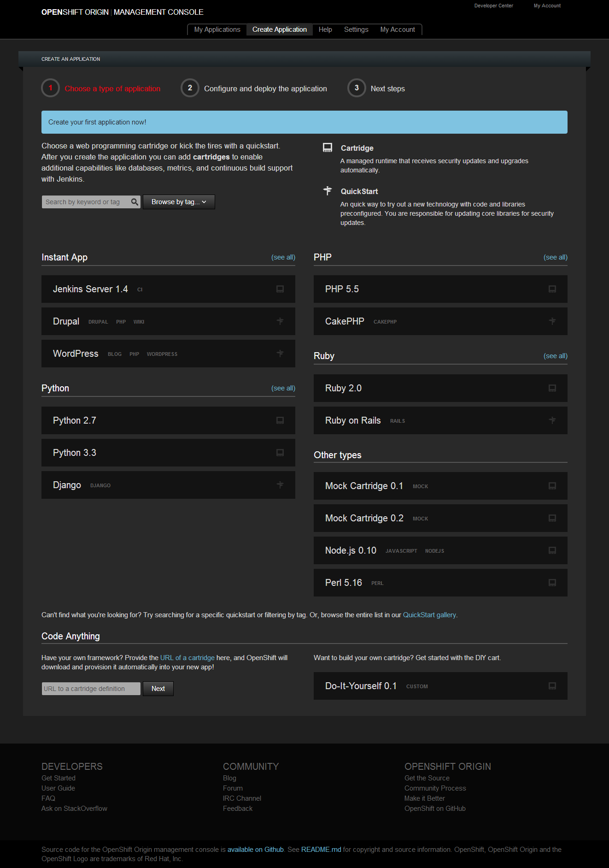This screenshot has height=868, width=609.
Task: Click the cartridge icon on Python 2.7 row
Action: pyautogui.click(x=280, y=420)
